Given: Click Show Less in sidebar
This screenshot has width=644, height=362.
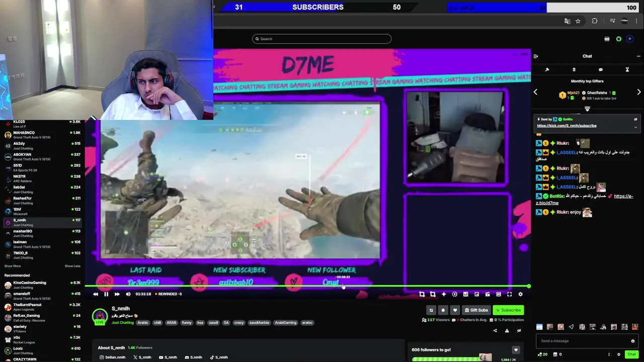Looking at the screenshot, I should 72,266.
